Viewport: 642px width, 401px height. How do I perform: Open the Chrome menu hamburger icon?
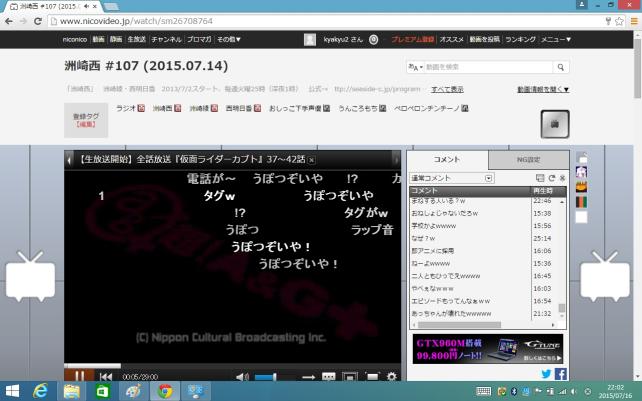pyautogui.click(x=634, y=21)
